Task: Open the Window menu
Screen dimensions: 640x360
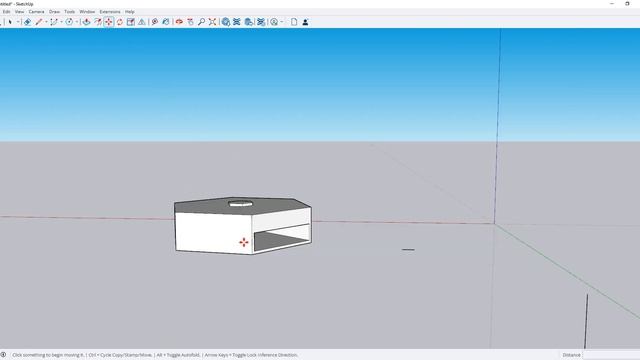Action: pyautogui.click(x=87, y=12)
